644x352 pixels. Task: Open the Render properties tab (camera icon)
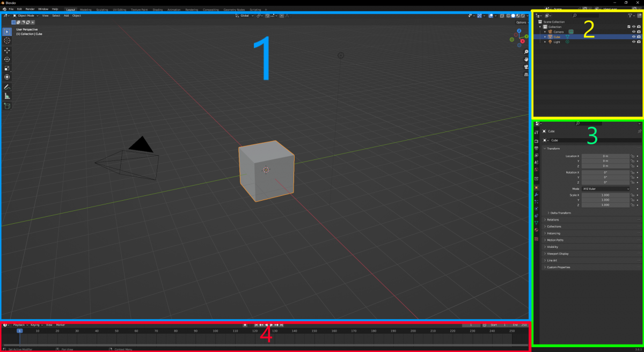[x=536, y=142]
